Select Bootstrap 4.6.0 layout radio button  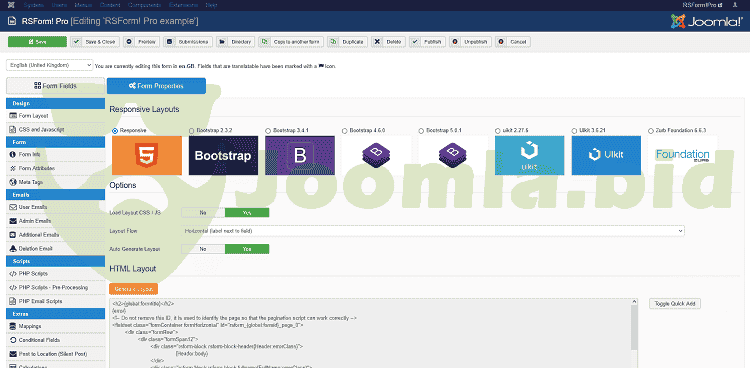pyautogui.click(x=345, y=130)
